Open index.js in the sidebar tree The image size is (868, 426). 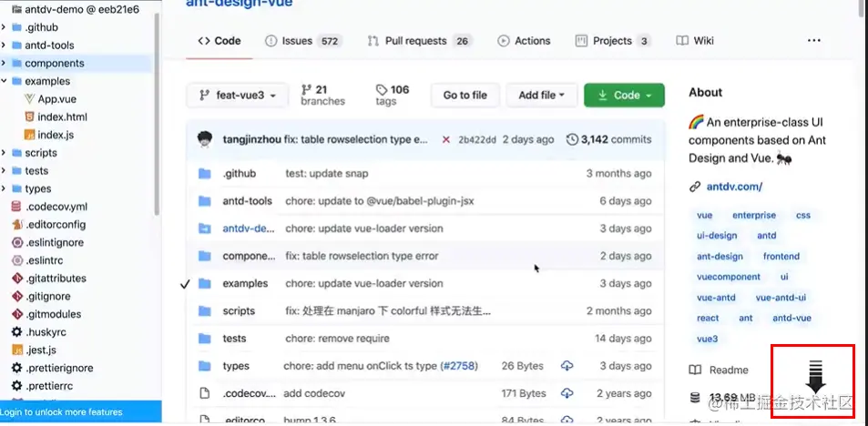56,135
